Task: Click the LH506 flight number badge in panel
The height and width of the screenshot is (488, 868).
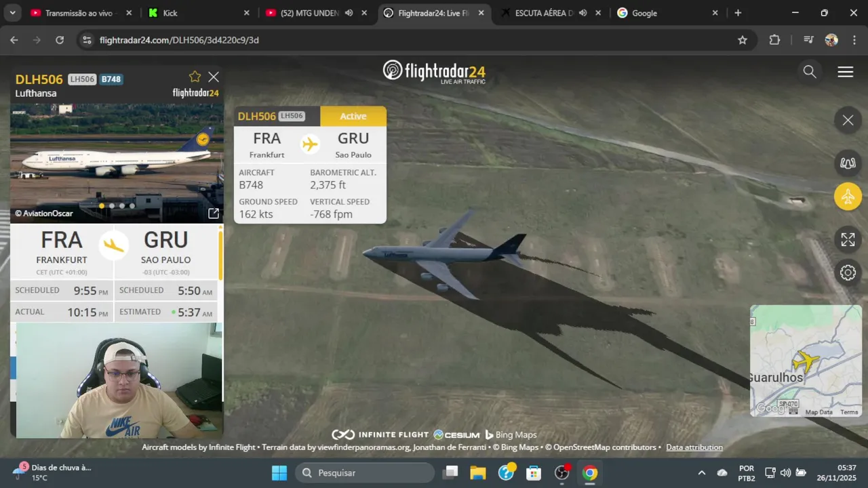Action: (82, 79)
